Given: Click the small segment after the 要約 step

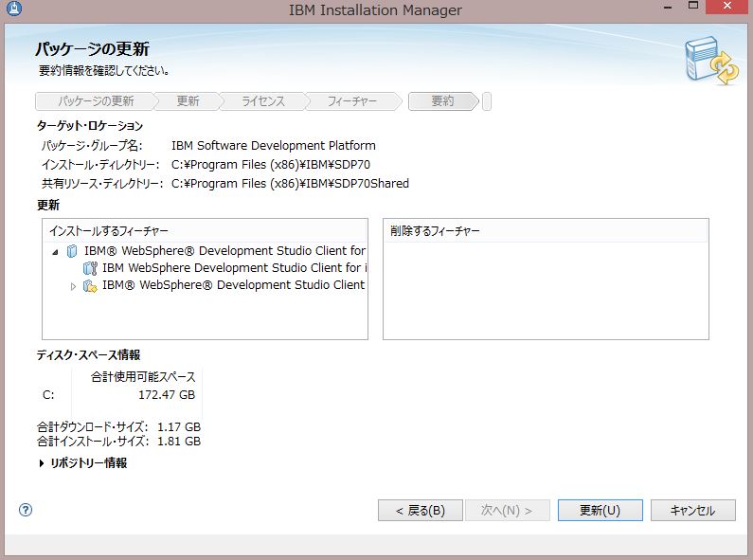Looking at the screenshot, I should (x=487, y=101).
